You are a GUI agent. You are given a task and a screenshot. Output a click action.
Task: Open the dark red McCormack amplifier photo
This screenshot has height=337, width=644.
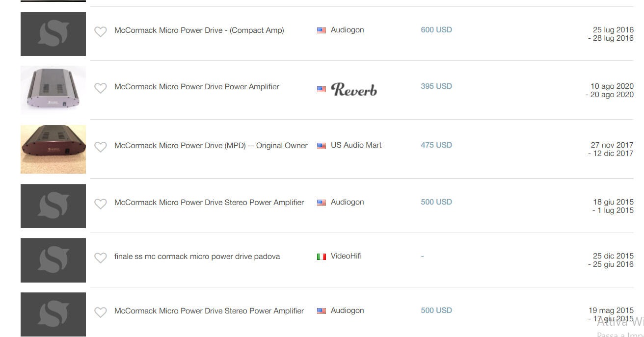(53, 149)
